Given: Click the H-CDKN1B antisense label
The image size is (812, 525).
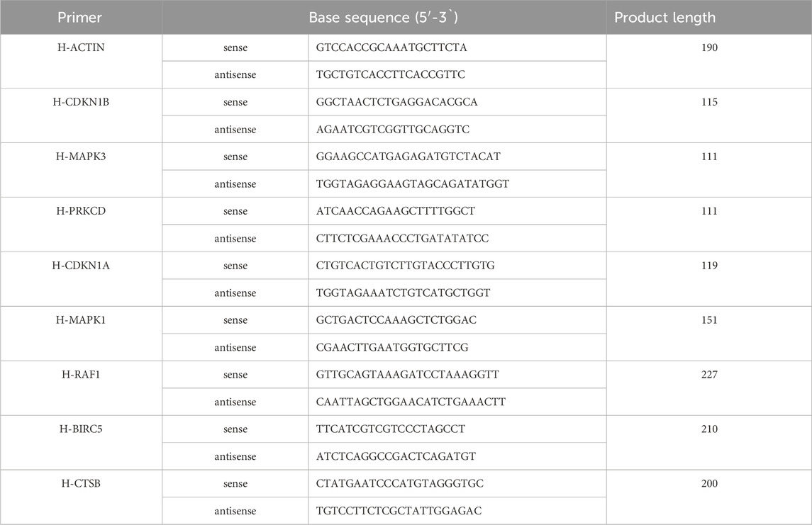Looking at the screenshot, I should coord(235,130).
